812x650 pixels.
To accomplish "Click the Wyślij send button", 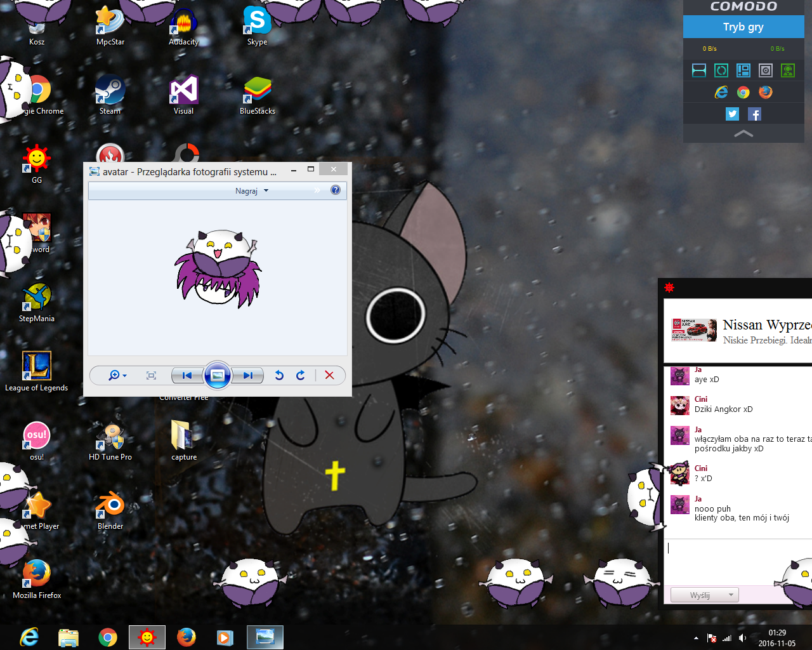I will (700, 595).
